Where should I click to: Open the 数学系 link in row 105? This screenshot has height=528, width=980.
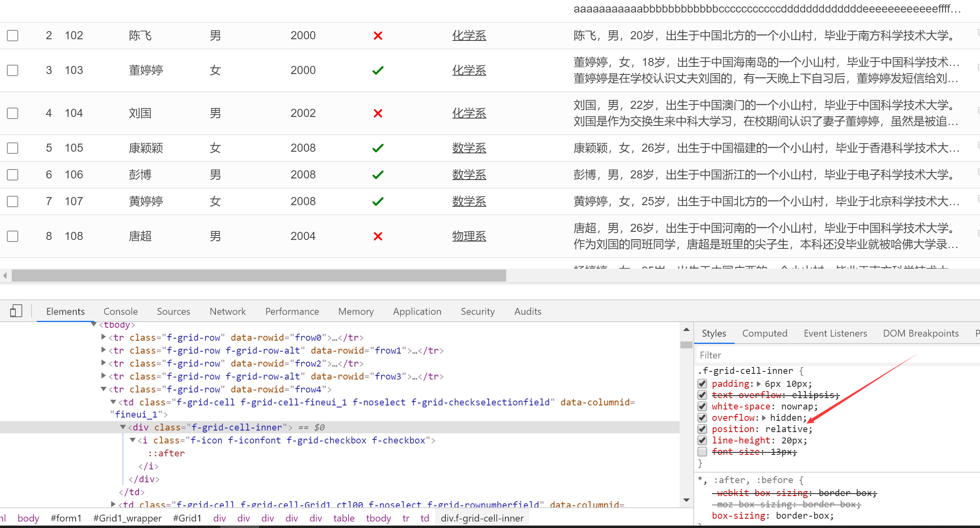coord(469,148)
